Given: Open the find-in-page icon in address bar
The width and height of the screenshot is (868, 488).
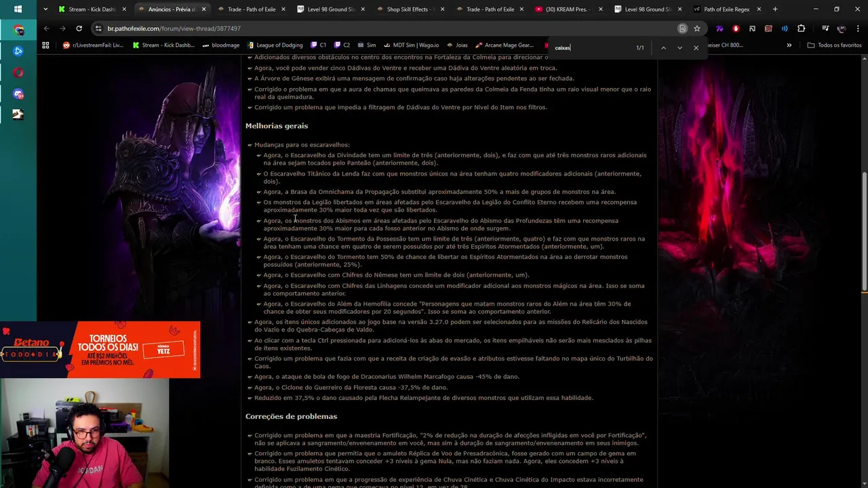Looking at the screenshot, I should (682, 28).
